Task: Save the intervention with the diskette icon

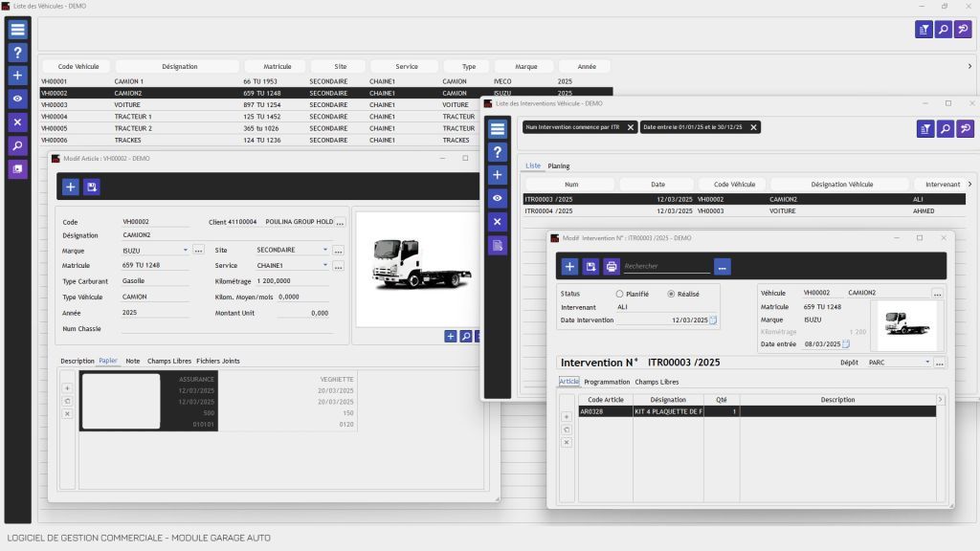Action: (590, 266)
